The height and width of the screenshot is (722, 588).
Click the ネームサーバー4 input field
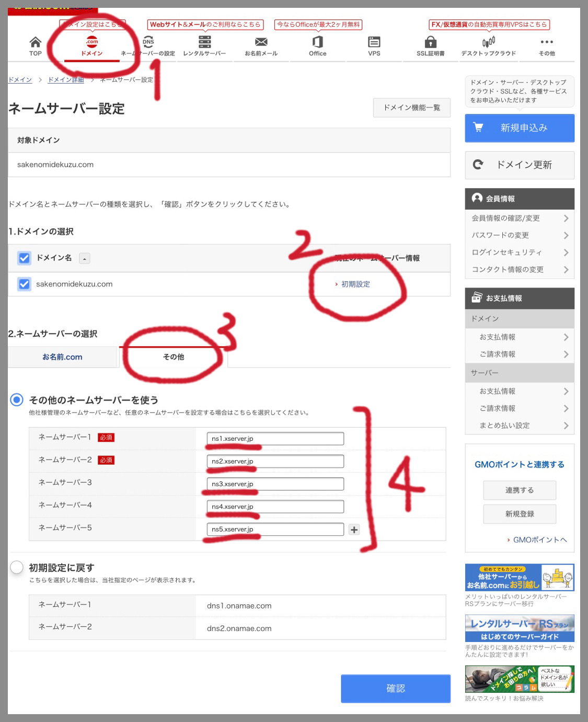[275, 507]
